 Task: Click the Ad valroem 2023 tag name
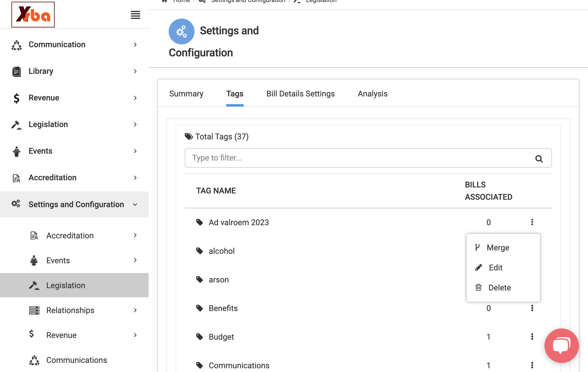239,222
